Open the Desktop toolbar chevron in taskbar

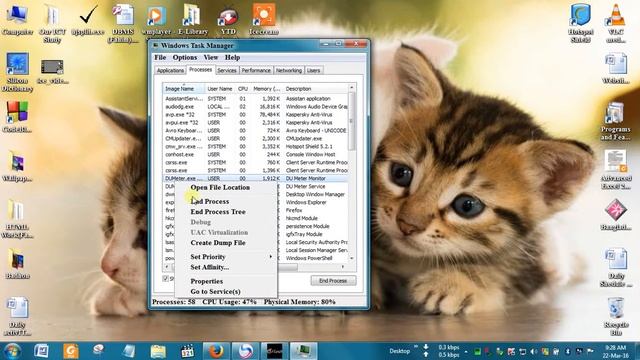416,347
